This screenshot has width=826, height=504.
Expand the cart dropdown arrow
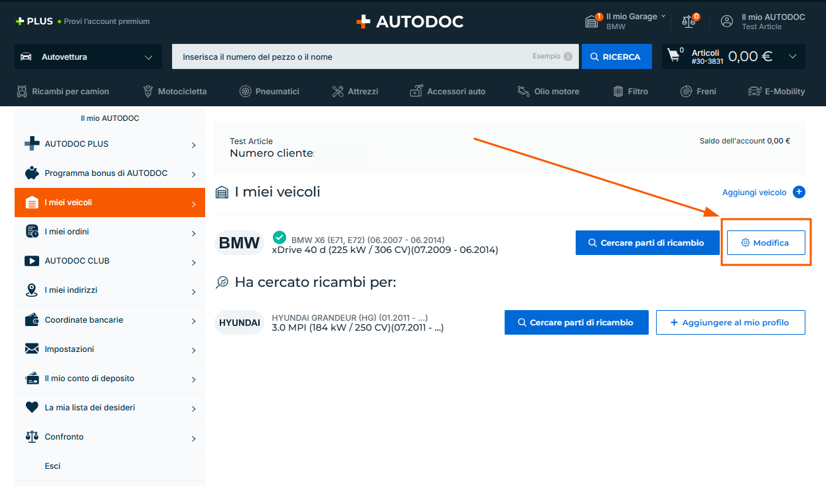point(793,56)
